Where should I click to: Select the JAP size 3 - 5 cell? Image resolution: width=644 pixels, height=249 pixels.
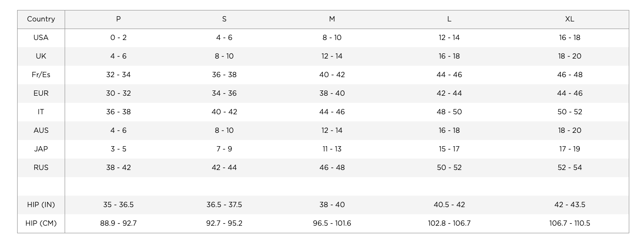pyautogui.click(x=118, y=149)
